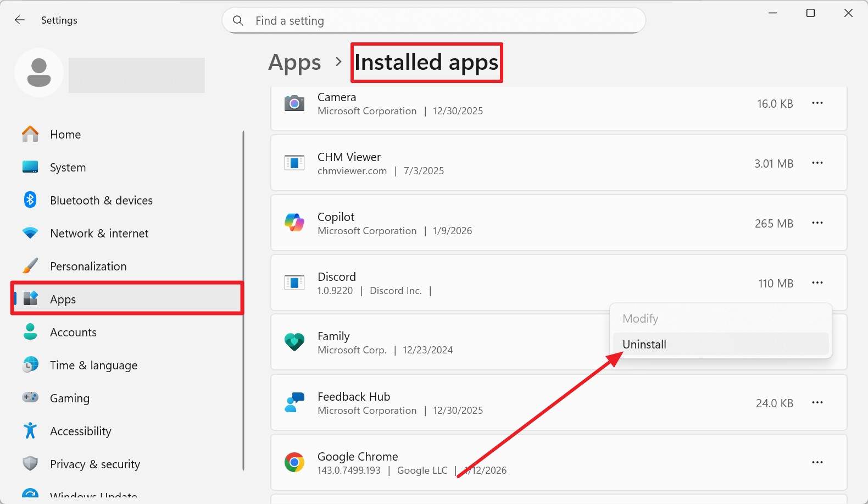Image resolution: width=868 pixels, height=504 pixels.
Task: Open the System settings page
Action: [127, 167]
